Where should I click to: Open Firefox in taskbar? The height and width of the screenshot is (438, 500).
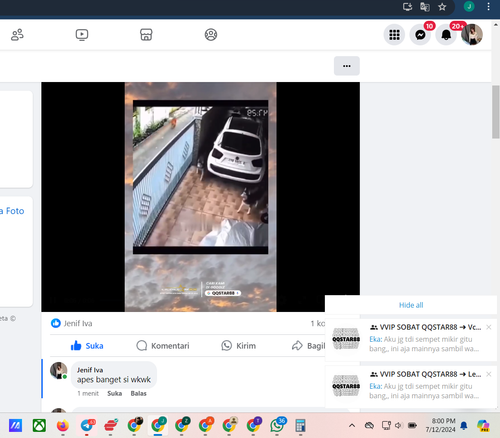click(63, 425)
